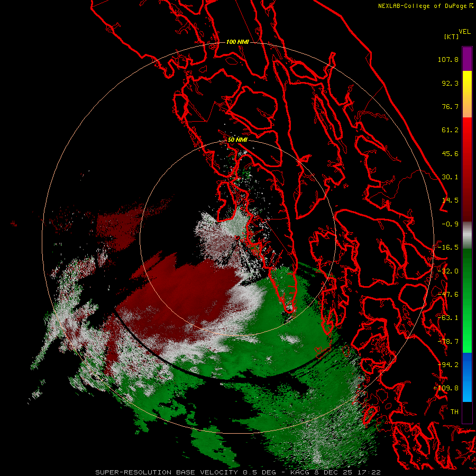Pick the blue segment of color bar
The image size is (476, 476).
point(467,377)
